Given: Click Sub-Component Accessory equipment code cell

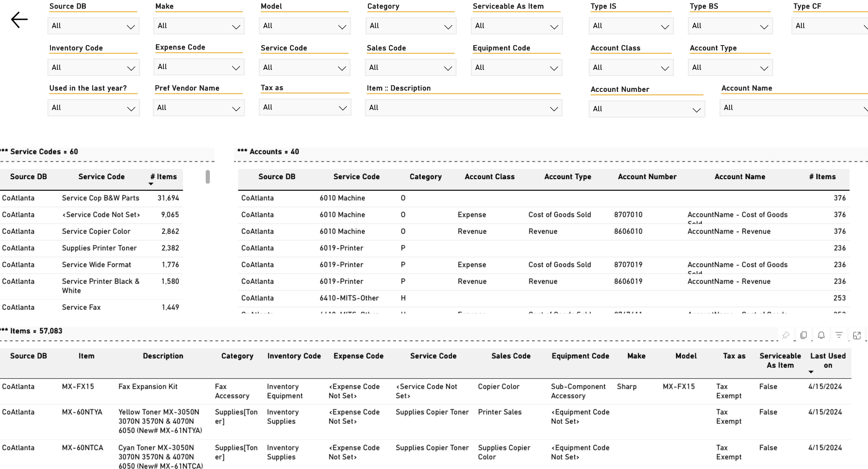Looking at the screenshot, I should point(578,391).
